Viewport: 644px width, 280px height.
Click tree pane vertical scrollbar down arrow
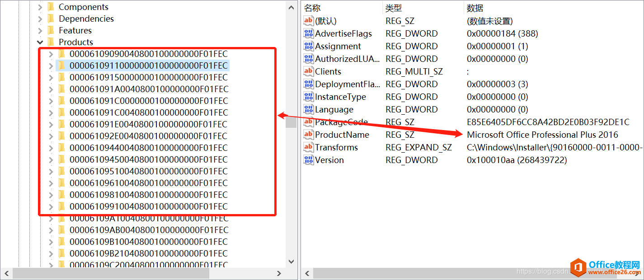[291, 261]
